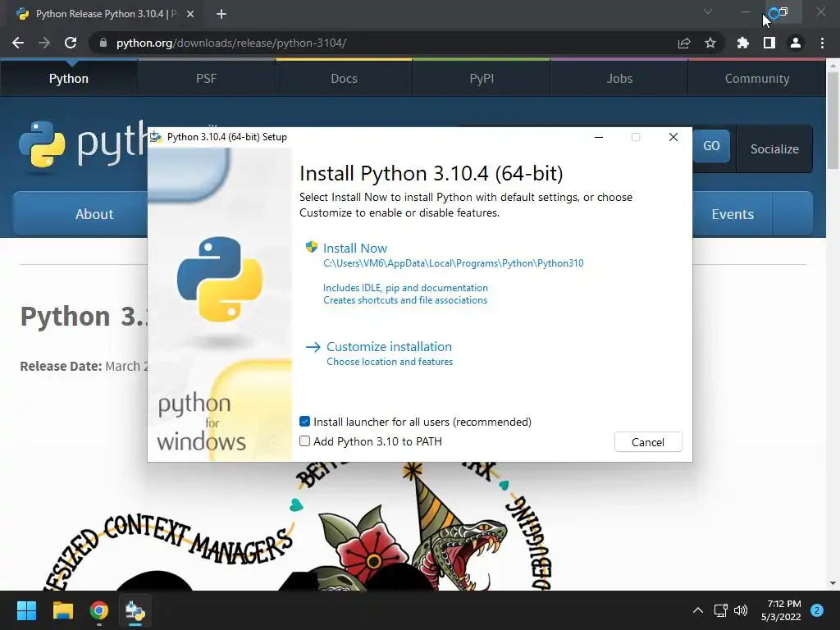840x630 pixels.
Task: Open the PSF nav item
Action: (206, 79)
